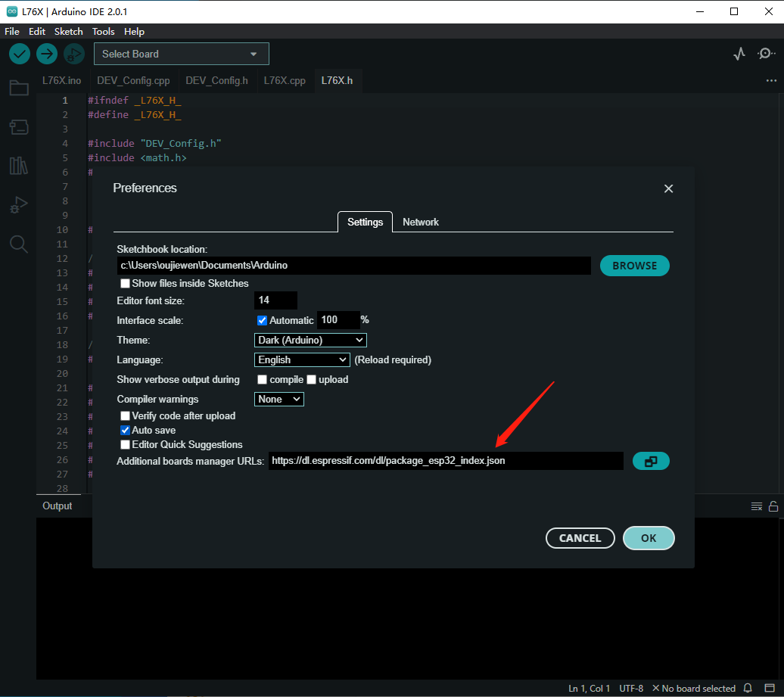The height and width of the screenshot is (697, 784).
Task: Open the Compiler warnings dropdown None
Action: click(x=279, y=399)
